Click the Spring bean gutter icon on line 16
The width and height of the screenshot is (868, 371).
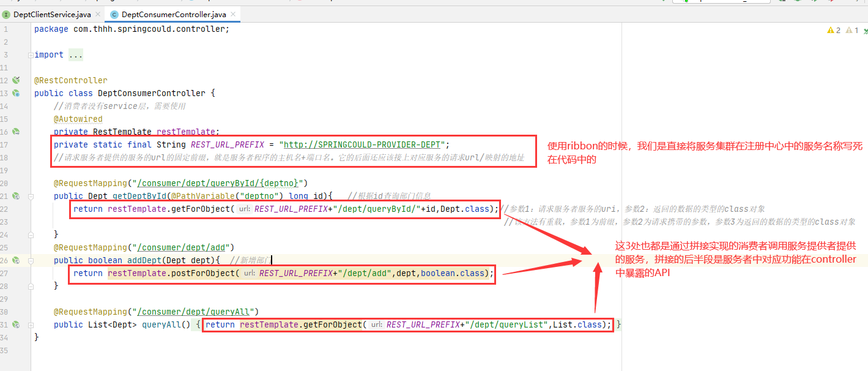tap(15, 131)
